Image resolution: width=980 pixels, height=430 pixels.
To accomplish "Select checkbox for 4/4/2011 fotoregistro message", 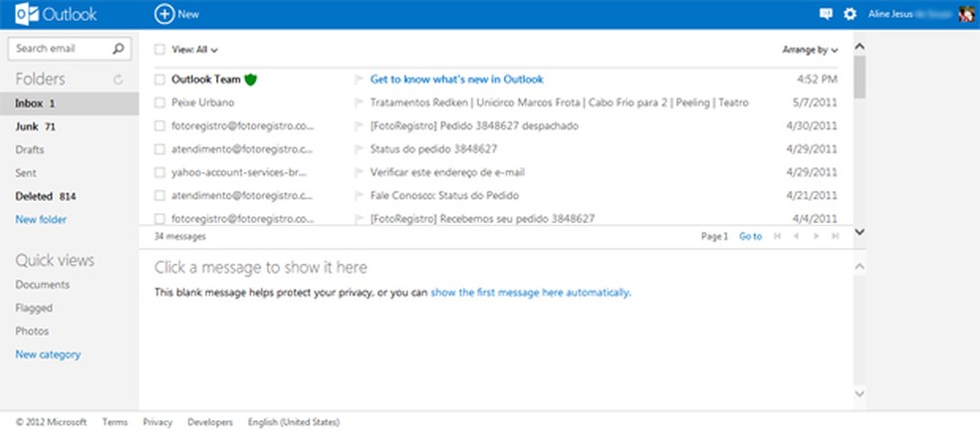I will pyautogui.click(x=160, y=219).
